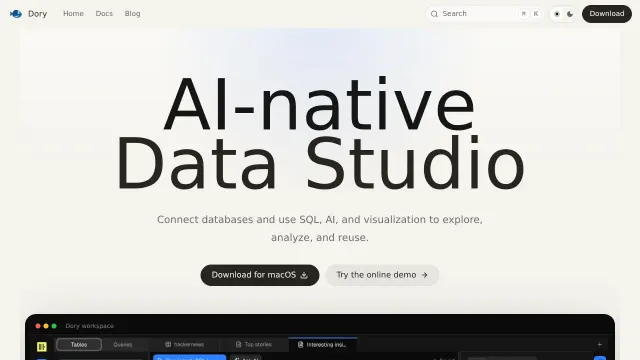
Task: Open the Top stories tab
Action: point(253,344)
